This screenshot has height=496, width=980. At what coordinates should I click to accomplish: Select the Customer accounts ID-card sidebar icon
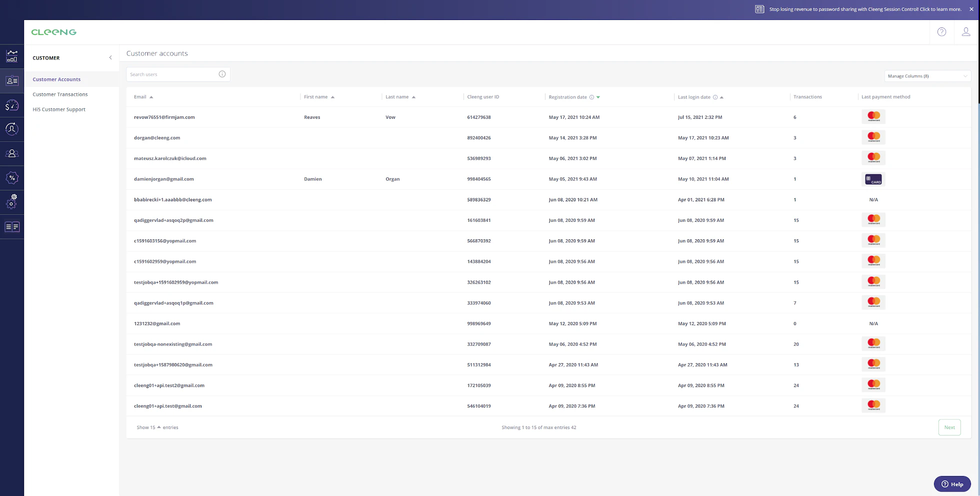(12, 80)
